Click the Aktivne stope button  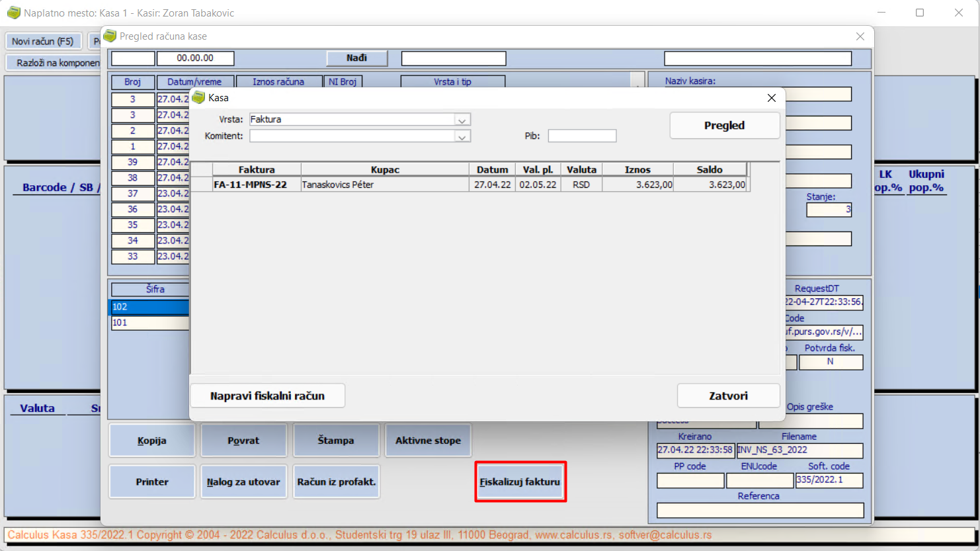pos(428,441)
